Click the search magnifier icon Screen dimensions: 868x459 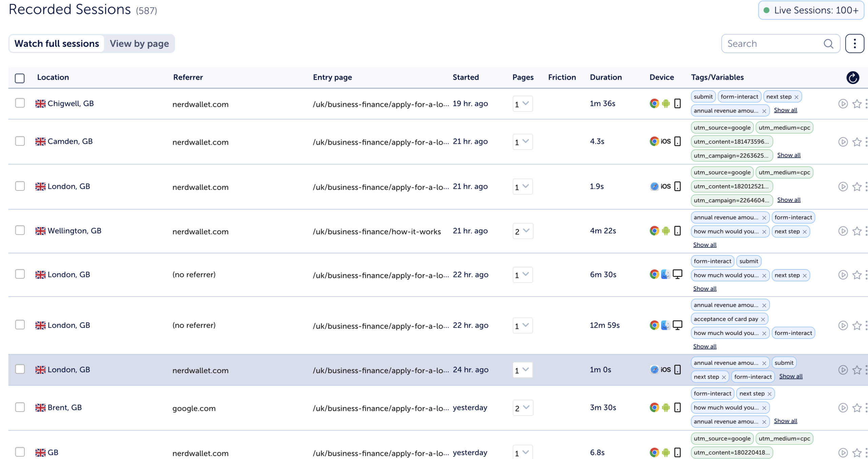[x=828, y=44]
